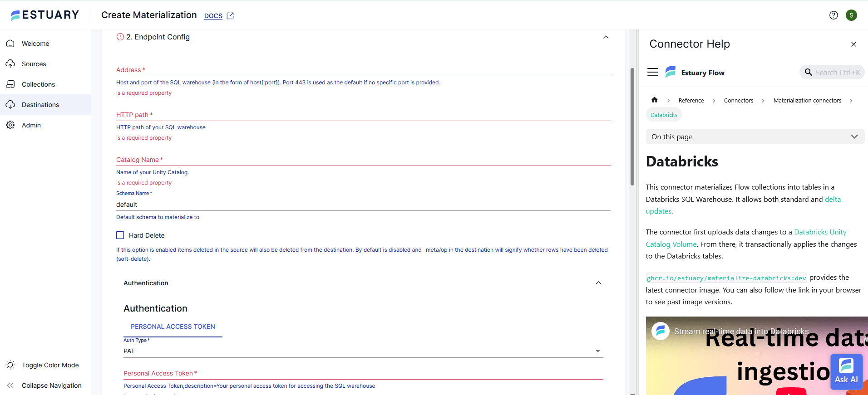Enable the Hard Delete checkbox
Image resolution: width=868 pixels, height=395 pixels.
[x=120, y=235]
